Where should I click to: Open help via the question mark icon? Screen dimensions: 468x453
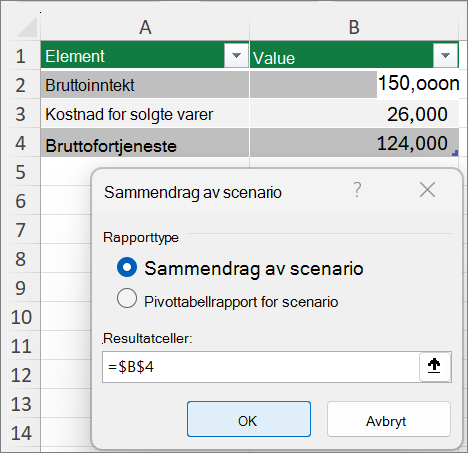pyautogui.click(x=357, y=190)
